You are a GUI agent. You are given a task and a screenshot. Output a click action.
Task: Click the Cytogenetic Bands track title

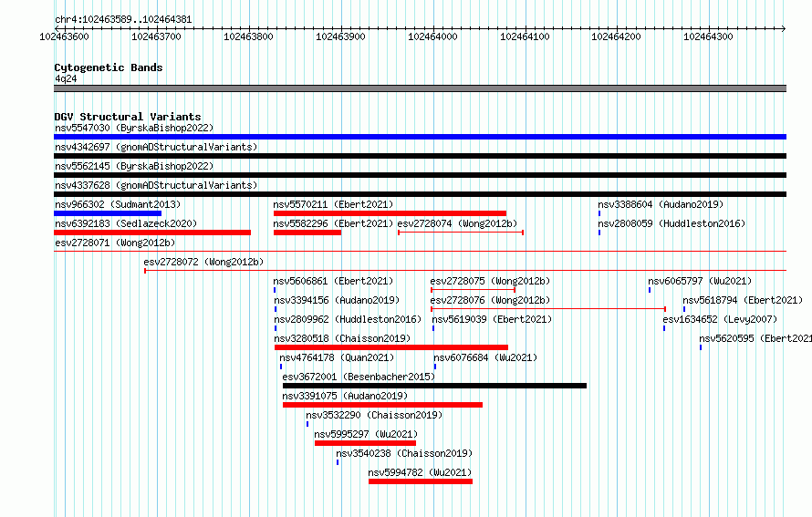[109, 67]
